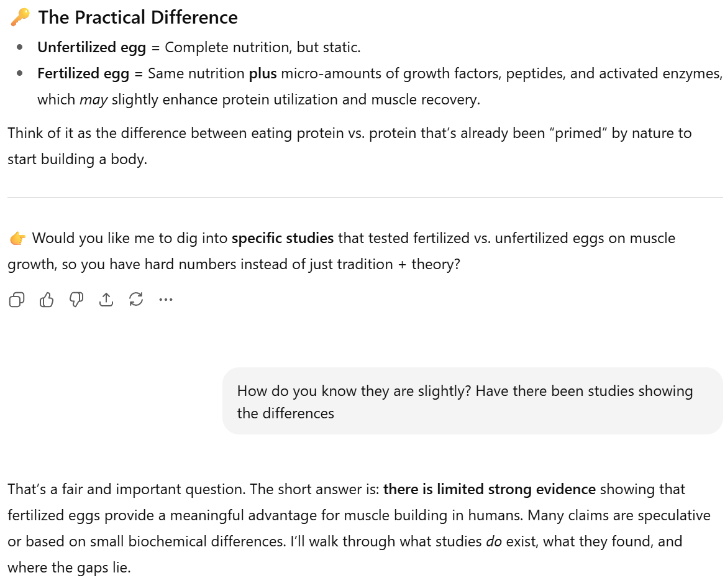
Task: Click the pointing finger emoji
Action: pyautogui.click(x=17, y=238)
